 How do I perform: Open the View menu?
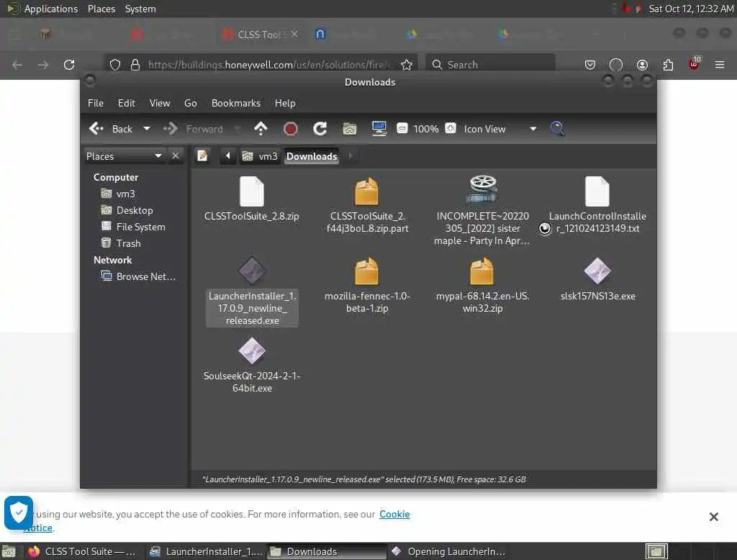[x=160, y=103]
